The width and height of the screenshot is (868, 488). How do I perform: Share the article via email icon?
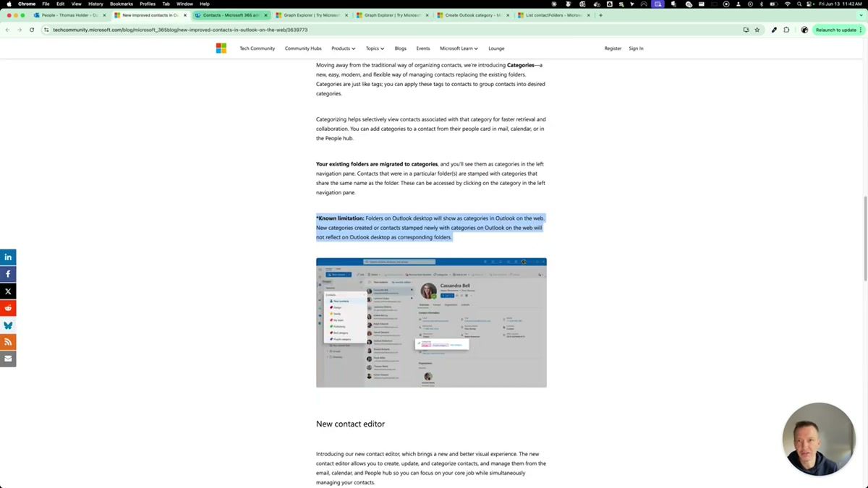coord(8,358)
